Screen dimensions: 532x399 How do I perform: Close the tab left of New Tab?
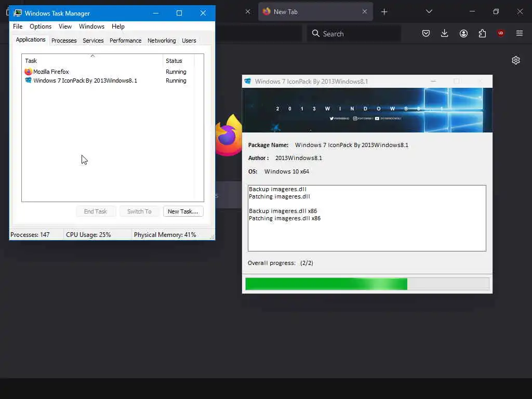point(248,11)
